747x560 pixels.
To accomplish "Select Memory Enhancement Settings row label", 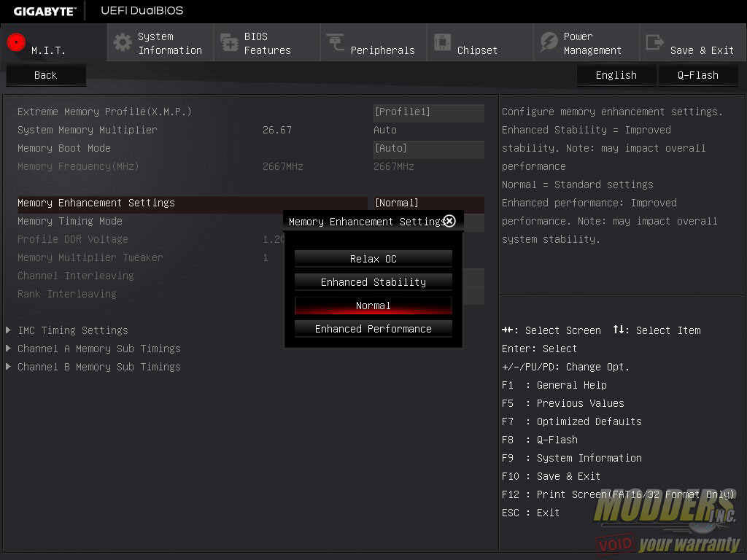I will pos(96,203).
